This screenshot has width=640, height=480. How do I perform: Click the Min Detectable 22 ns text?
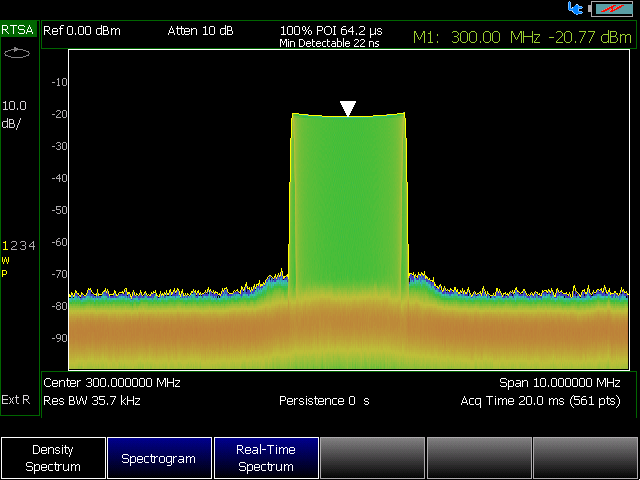329,43
